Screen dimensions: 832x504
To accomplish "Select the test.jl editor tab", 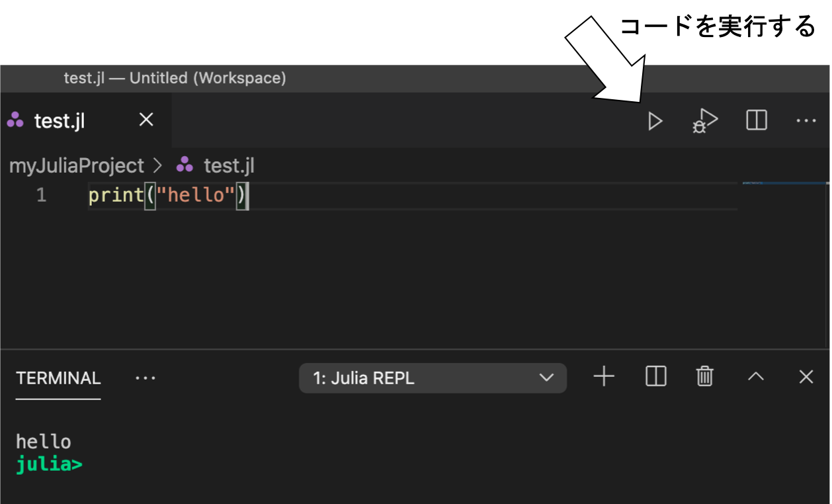I will click(60, 121).
